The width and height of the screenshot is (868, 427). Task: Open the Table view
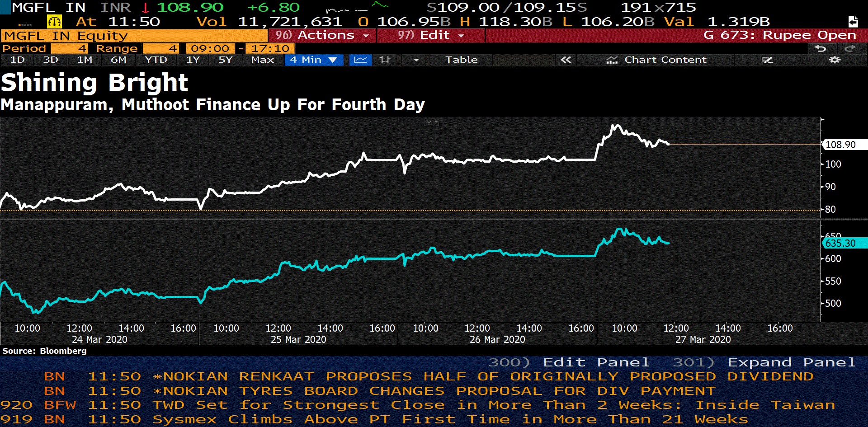coord(461,60)
